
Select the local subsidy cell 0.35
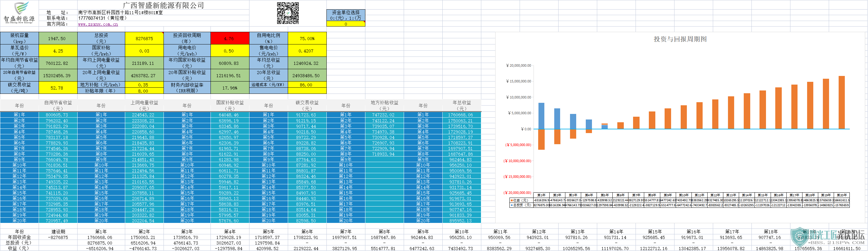pos(144,85)
